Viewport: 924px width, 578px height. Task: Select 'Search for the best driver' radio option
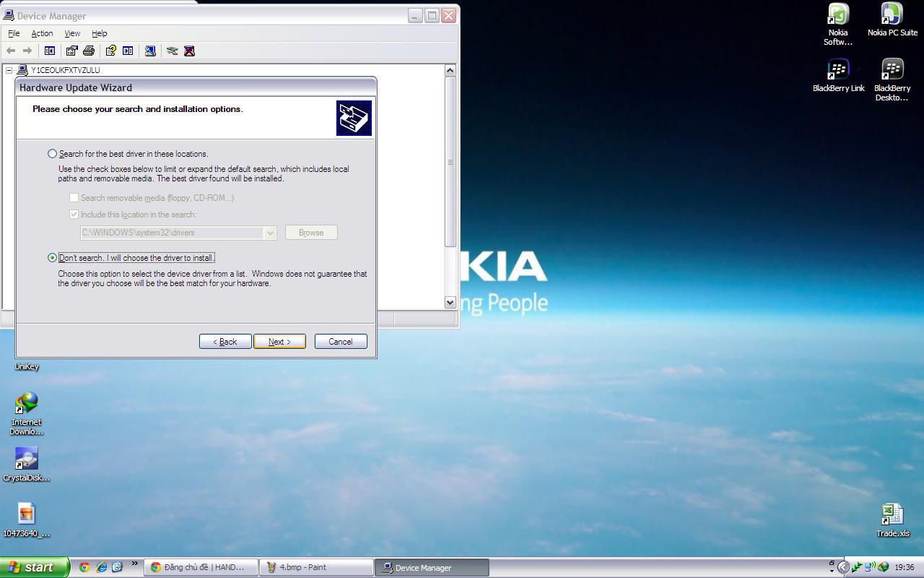click(x=52, y=154)
